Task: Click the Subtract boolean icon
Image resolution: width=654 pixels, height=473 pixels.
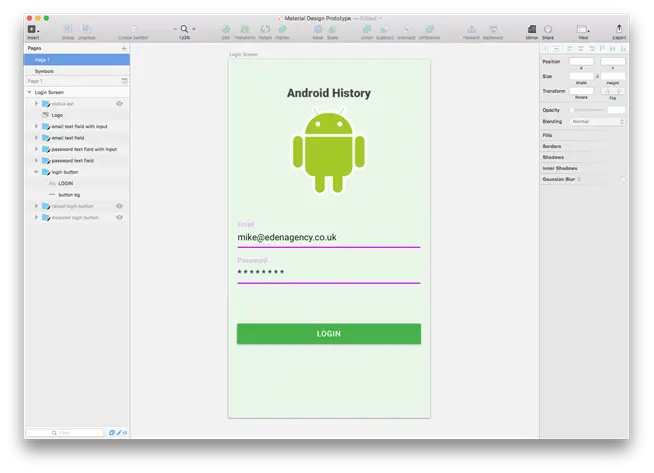Action: point(385,29)
